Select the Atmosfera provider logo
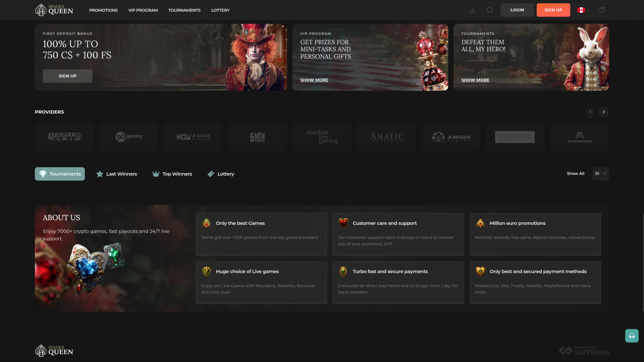 click(x=579, y=137)
